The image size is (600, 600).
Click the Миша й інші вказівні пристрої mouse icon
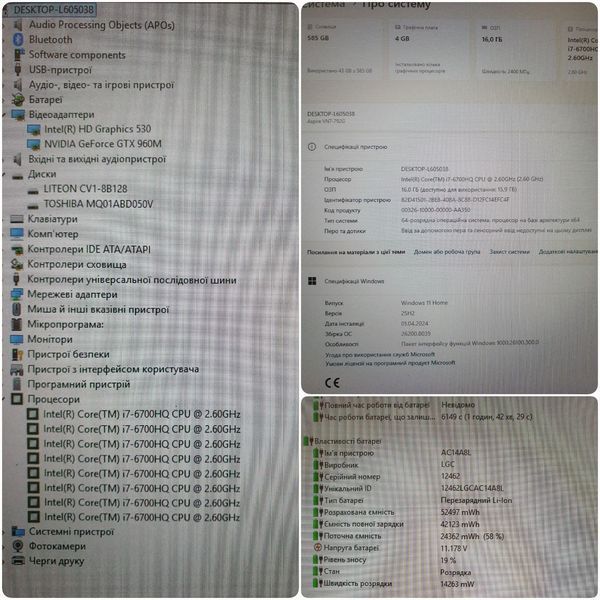(x=16, y=309)
